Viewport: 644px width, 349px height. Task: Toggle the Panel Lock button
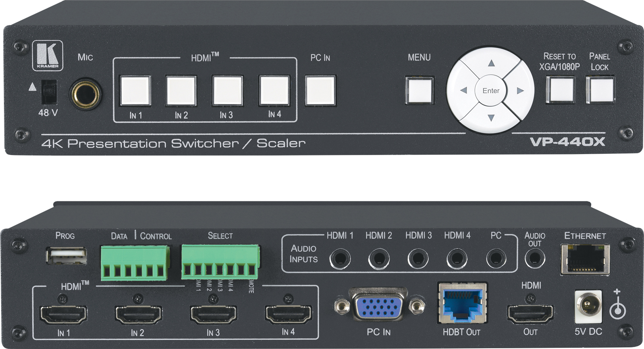(600, 90)
